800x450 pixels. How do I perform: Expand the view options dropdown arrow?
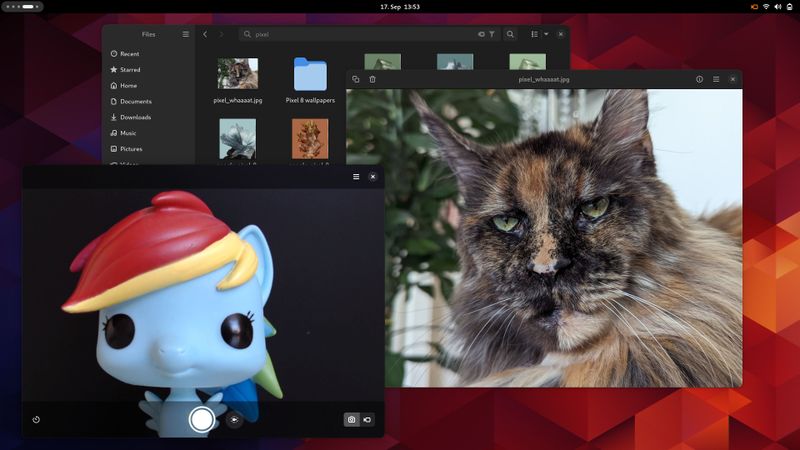pyautogui.click(x=546, y=34)
